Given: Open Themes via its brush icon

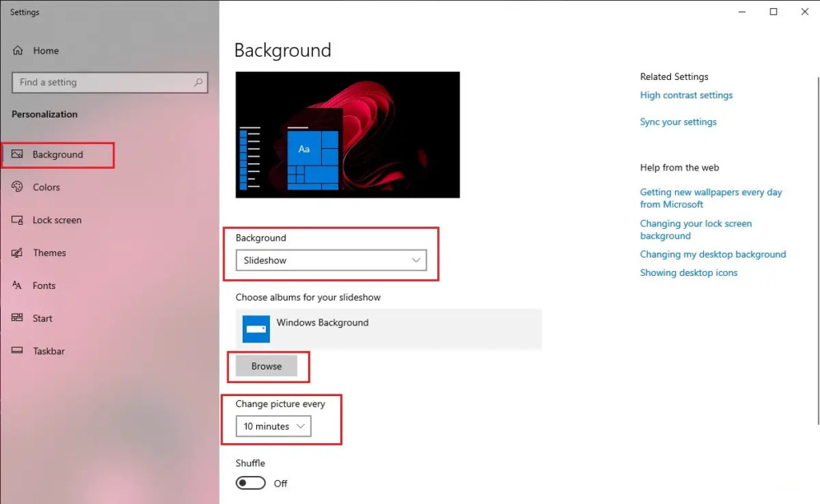Looking at the screenshot, I should (18, 253).
